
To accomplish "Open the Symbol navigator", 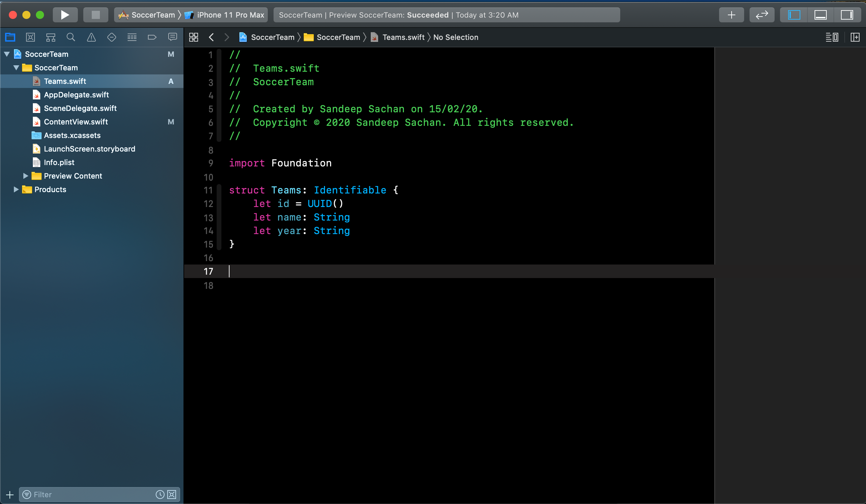I will (50, 37).
